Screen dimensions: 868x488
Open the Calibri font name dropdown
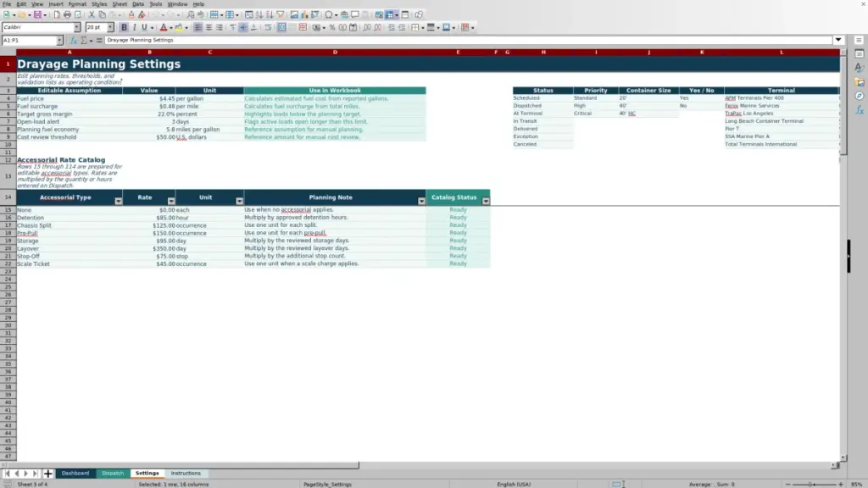[x=76, y=27]
